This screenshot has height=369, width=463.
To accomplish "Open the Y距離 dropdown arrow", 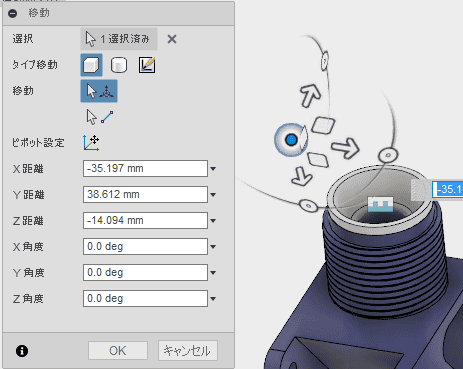I will (x=213, y=195).
